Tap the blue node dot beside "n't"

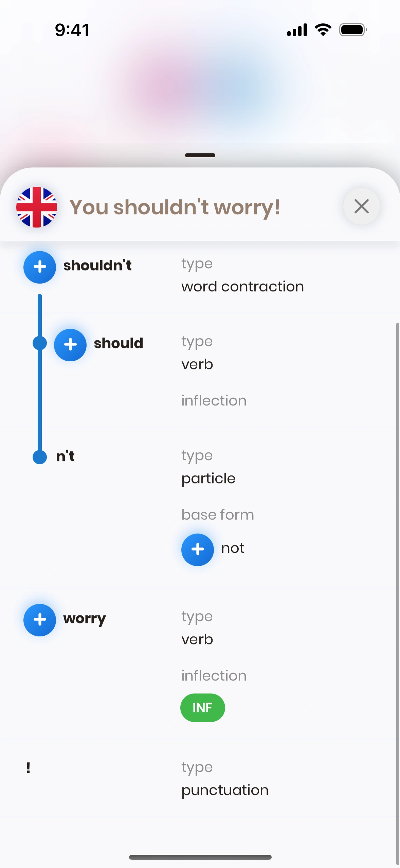[40, 457]
